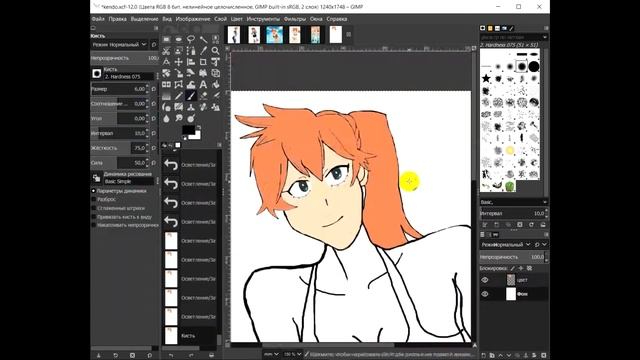Select the Measure tool
Viewport: 640px width, 360px height.
point(166,62)
